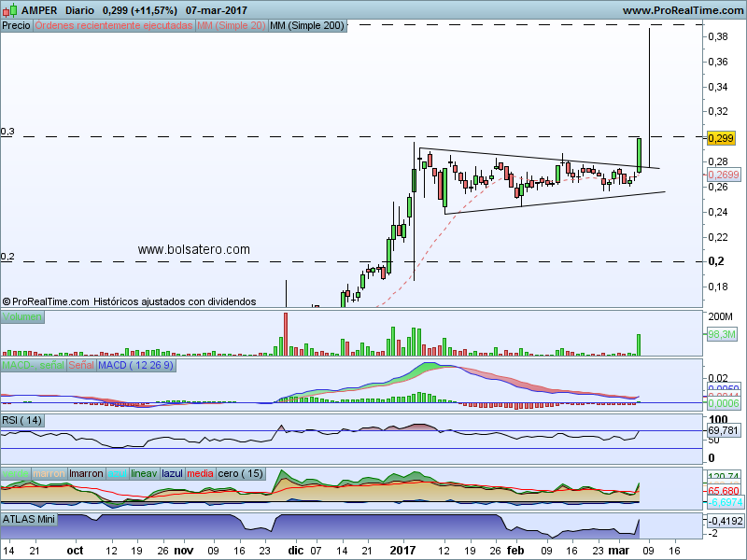Select Órdenes recientemente ejecutadas label
The image size is (747, 560).
[x=114, y=26]
